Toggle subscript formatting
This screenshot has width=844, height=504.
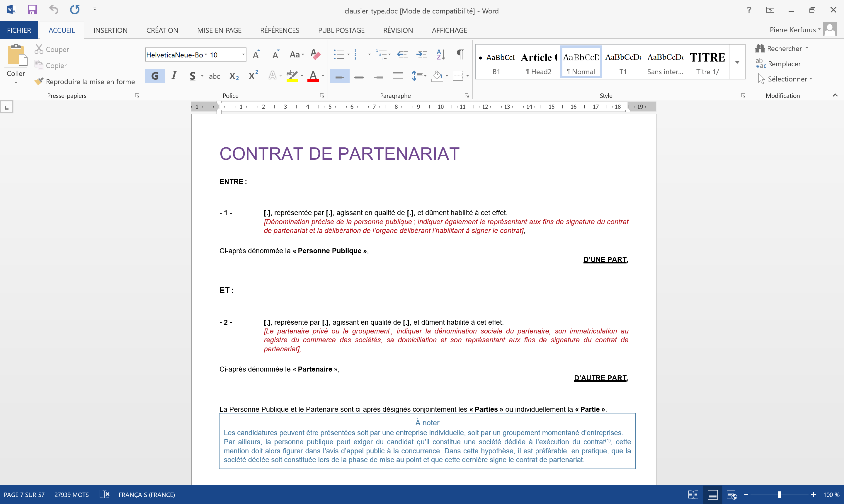click(234, 76)
